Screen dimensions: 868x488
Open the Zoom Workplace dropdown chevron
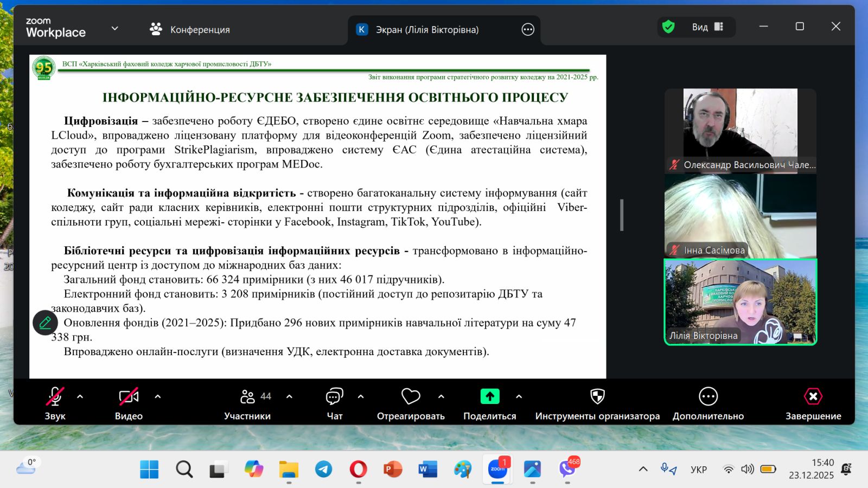click(114, 28)
